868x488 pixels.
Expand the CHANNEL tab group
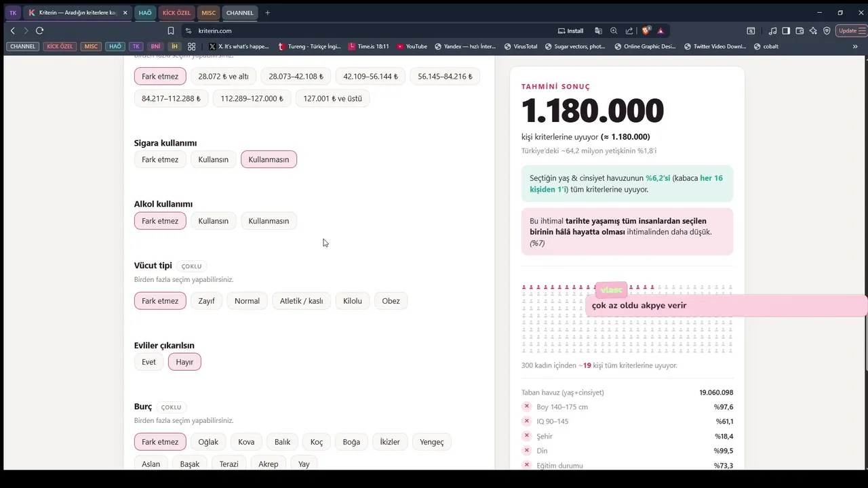tap(240, 13)
